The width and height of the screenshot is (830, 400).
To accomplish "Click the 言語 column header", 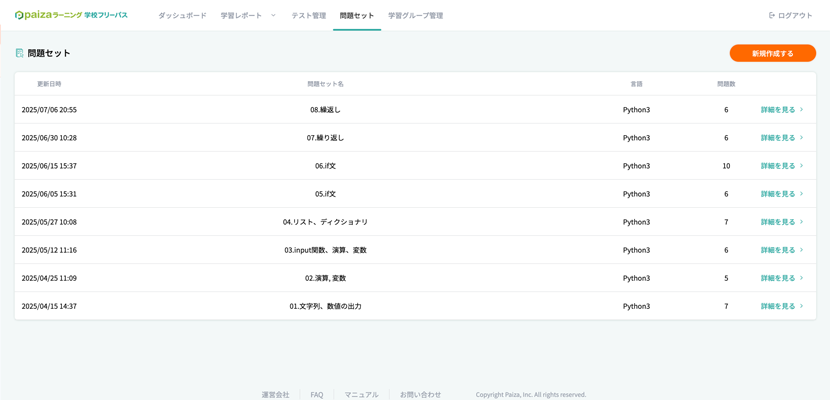I will [636, 84].
